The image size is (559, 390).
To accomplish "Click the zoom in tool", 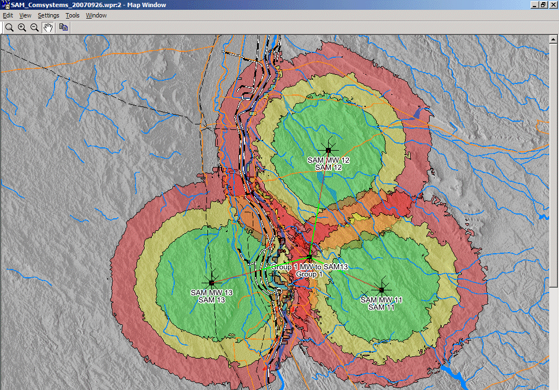I will pos(22,27).
